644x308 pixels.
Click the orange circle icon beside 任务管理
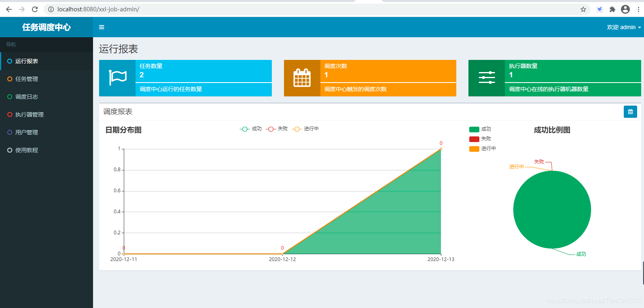[10, 79]
